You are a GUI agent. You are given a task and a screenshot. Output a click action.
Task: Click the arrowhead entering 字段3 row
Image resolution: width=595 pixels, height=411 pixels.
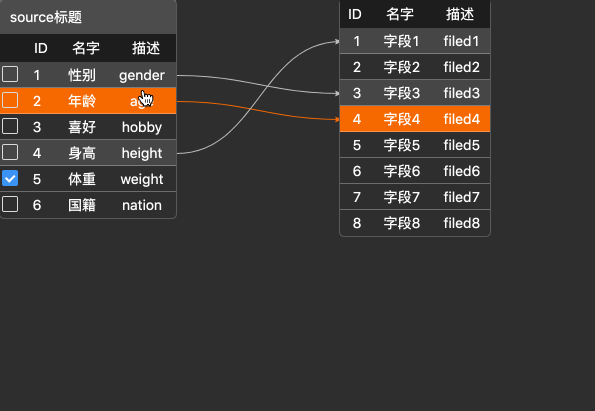tap(337, 93)
